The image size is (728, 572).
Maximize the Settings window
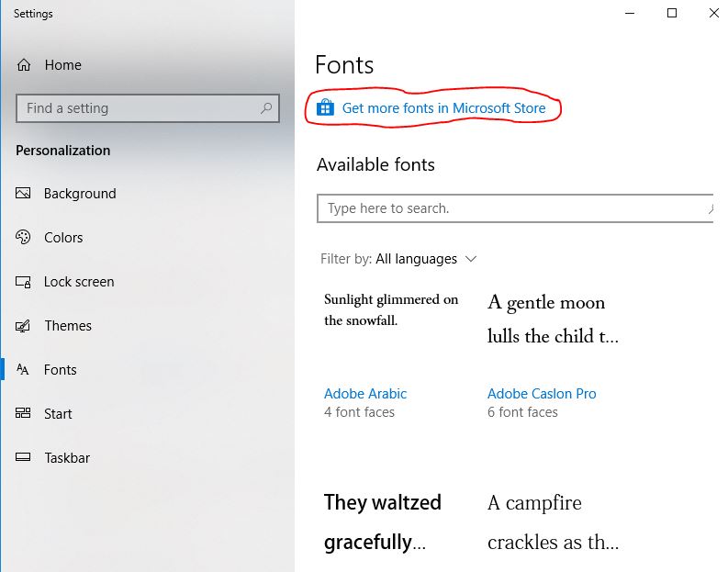[x=672, y=13]
